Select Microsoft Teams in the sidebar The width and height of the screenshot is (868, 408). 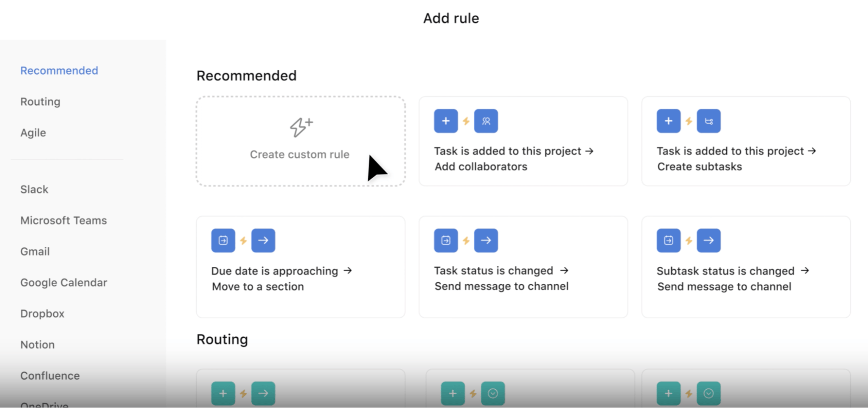click(63, 220)
